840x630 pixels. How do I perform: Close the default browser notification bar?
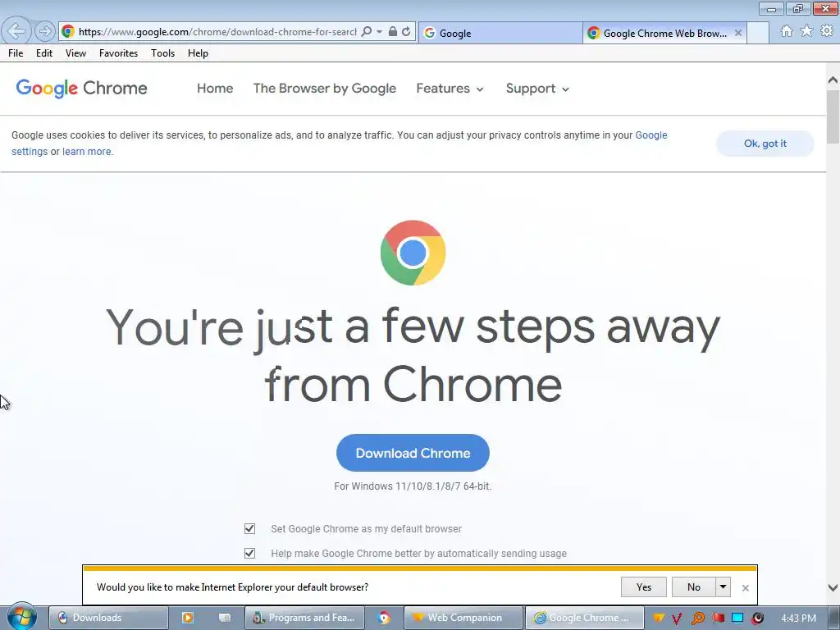pos(745,587)
